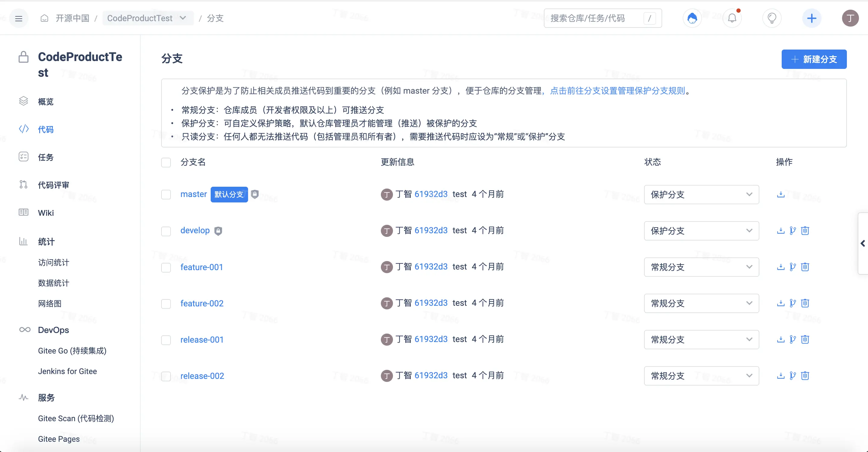The image size is (868, 452).
Task: Delete the develop branch
Action: [805, 231]
